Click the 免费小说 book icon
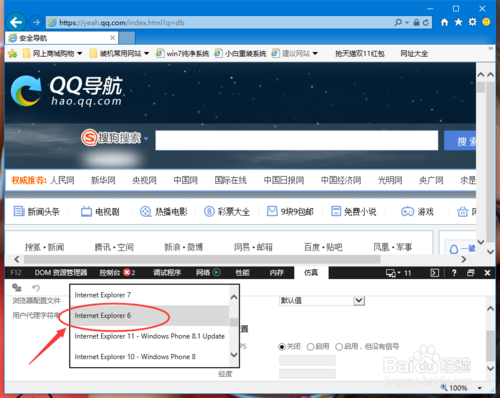The width and height of the screenshot is (500, 398). (x=336, y=211)
